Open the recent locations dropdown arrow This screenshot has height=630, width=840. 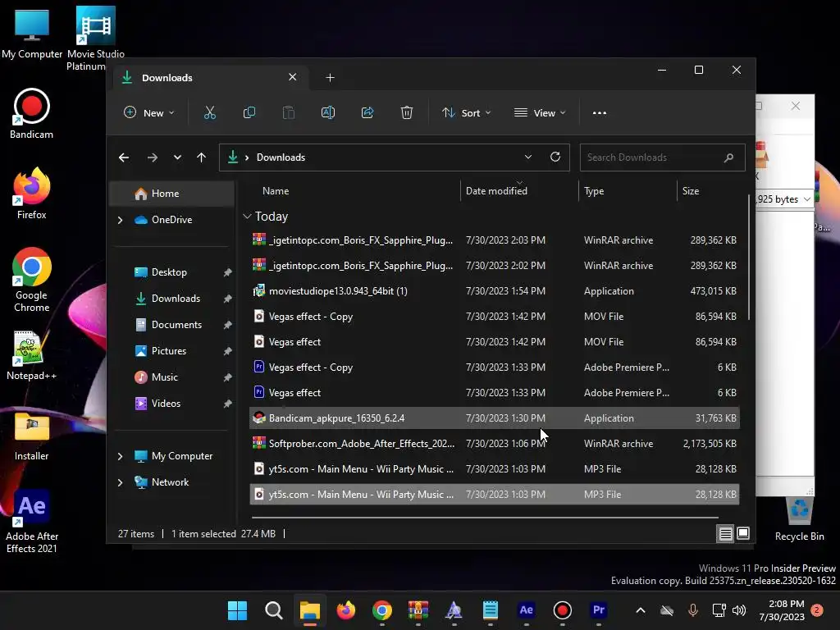[177, 157]
